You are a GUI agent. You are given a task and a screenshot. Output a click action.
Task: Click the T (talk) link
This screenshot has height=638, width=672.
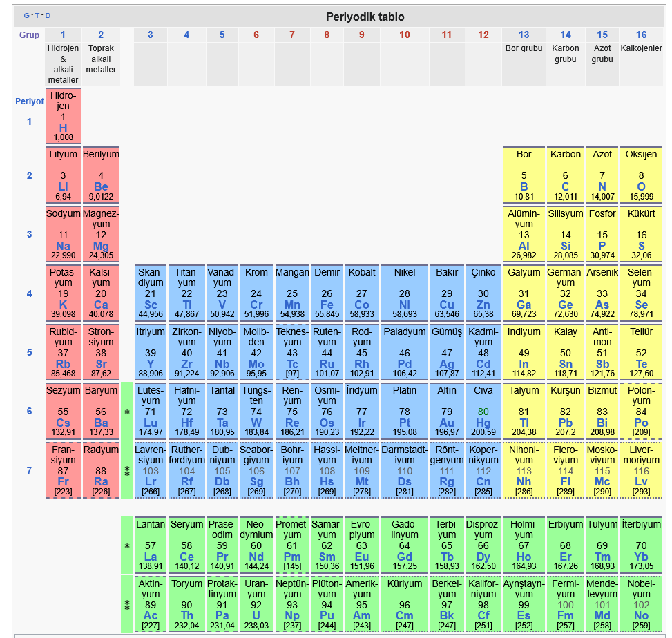coord(37,16)
